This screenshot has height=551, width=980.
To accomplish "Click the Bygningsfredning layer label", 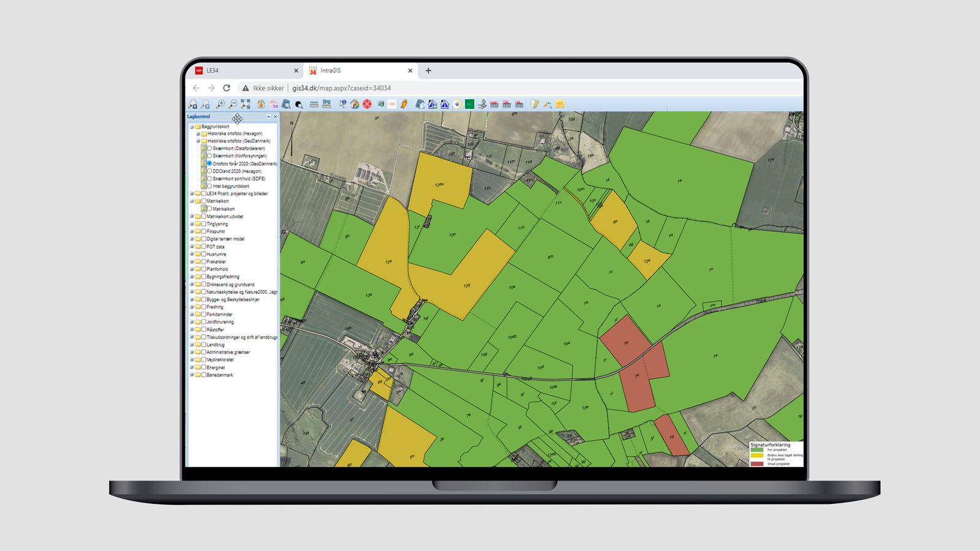I will [x=223, y=277].
